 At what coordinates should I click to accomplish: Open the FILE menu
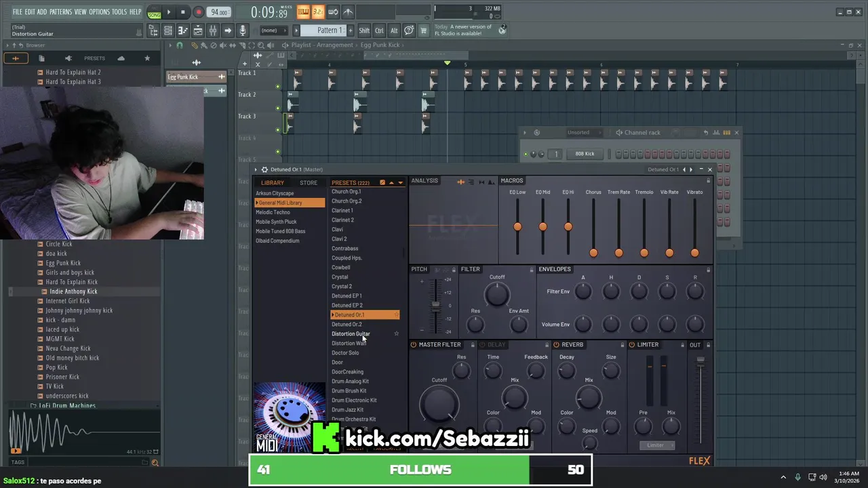18,12
